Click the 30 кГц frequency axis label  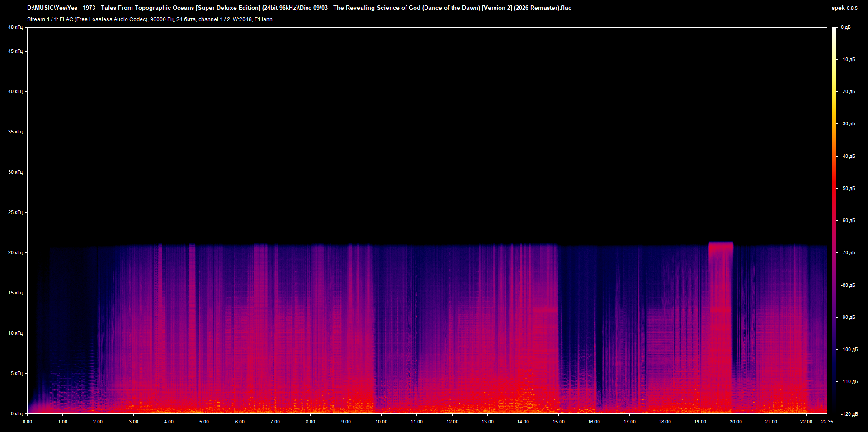point(15,172)
